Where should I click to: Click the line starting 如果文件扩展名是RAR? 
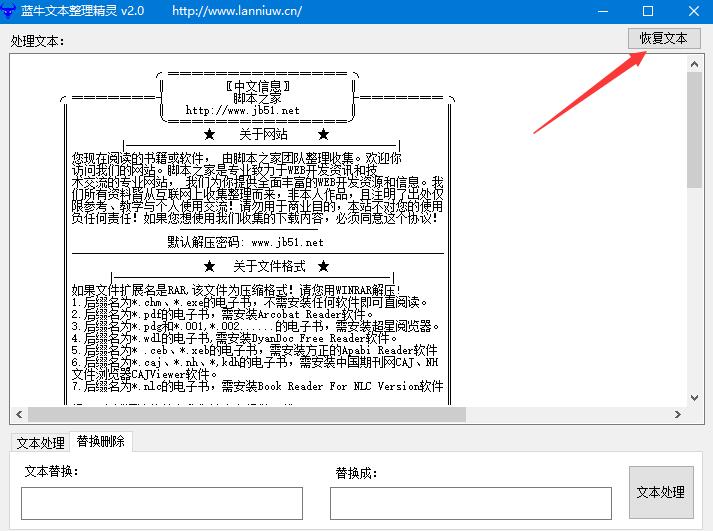tap(236, 290)
